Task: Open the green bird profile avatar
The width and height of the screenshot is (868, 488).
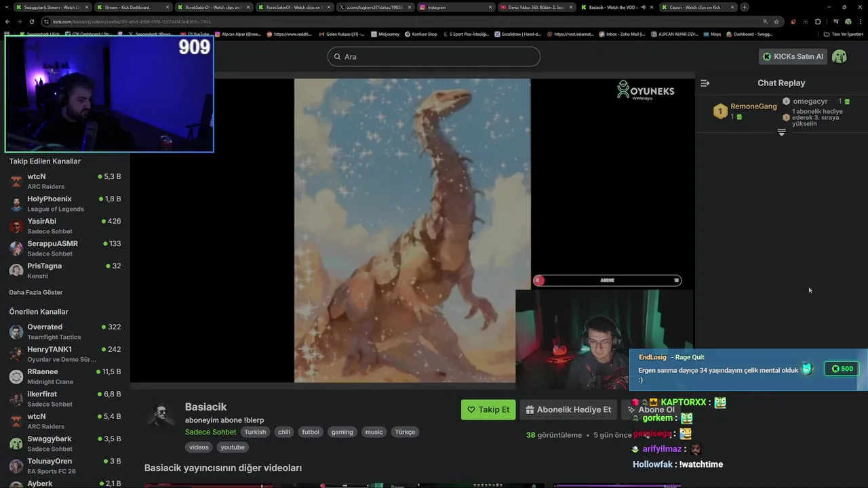Action: pos(840,56)
